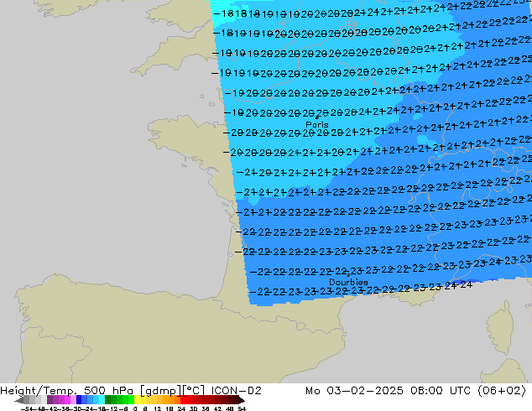Select the bright magenta legend swatch
Image resolution: width=532 pixels, height=411 pixels.
[x=67, y=399]
